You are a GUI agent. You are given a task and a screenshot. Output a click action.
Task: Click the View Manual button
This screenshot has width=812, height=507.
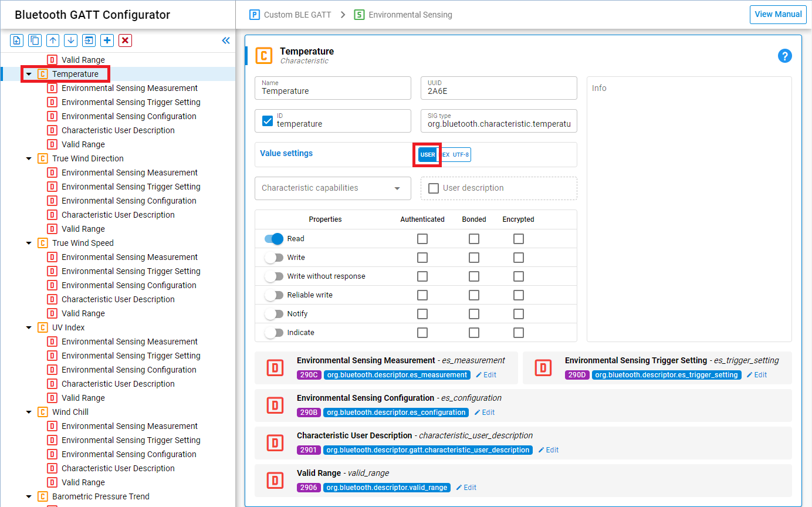(x=777, y=15)
